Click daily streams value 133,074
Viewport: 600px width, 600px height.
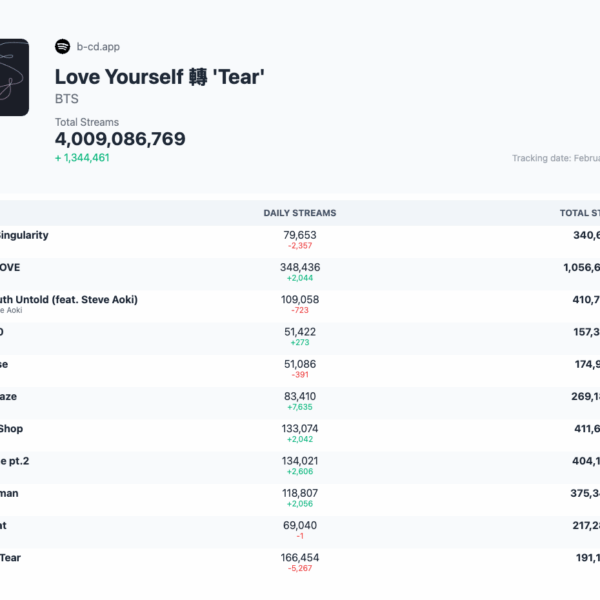[300, 429]
